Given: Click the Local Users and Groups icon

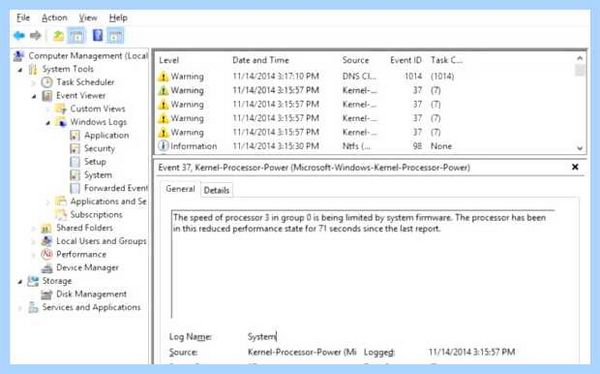Looking at the screenshot, I should (x=47, y=241).
